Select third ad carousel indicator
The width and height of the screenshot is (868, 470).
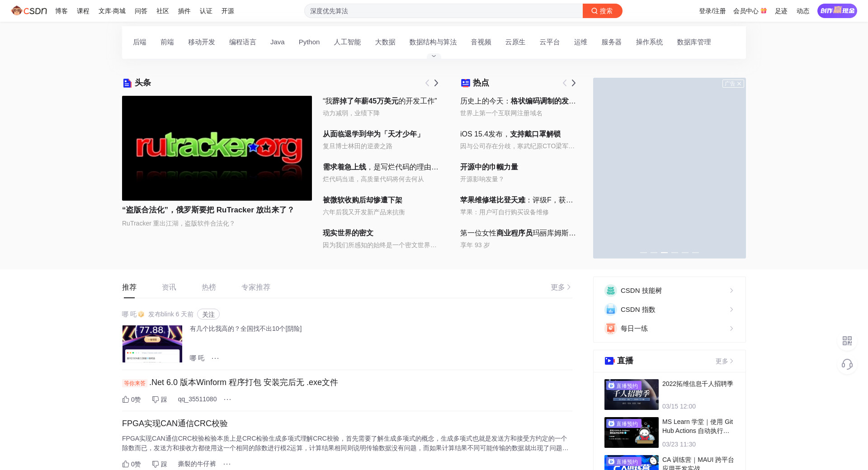point(664,252)
